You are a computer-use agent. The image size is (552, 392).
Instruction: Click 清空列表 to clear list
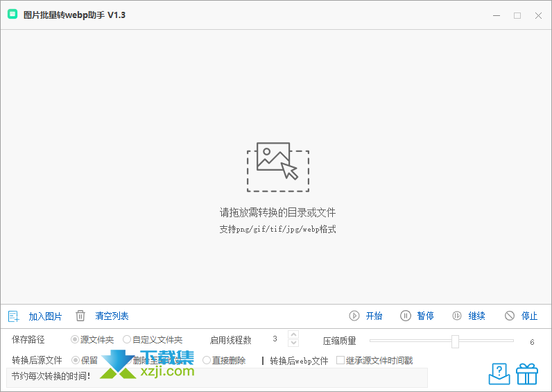pyautogui.click(x=112, y=316)
